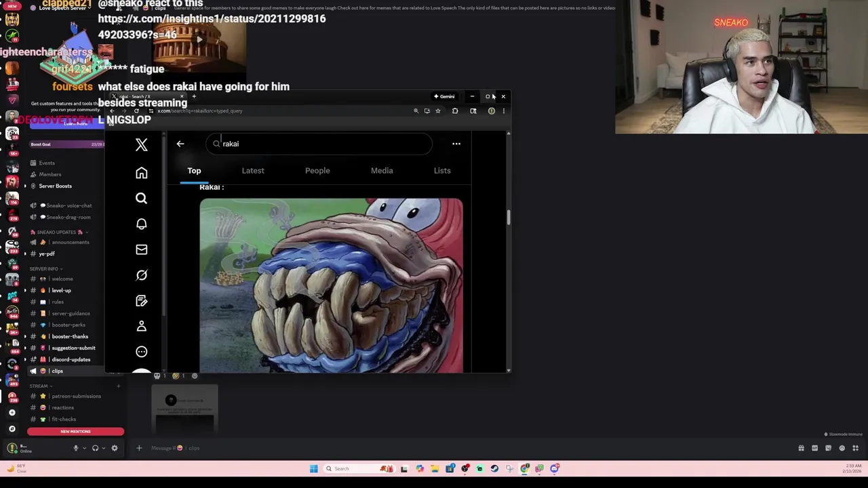Open Chrome three-dot menu

pos(503,111)
